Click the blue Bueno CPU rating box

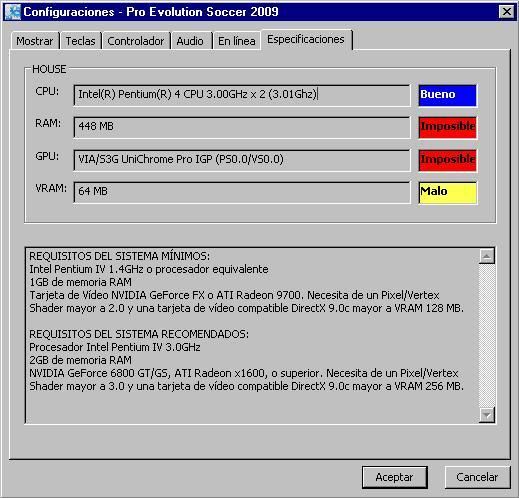tap(448, 95)
